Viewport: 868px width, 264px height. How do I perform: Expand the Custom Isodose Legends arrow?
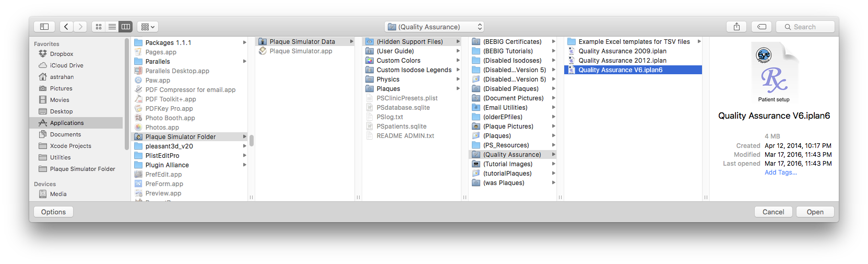tap(458, 70)
